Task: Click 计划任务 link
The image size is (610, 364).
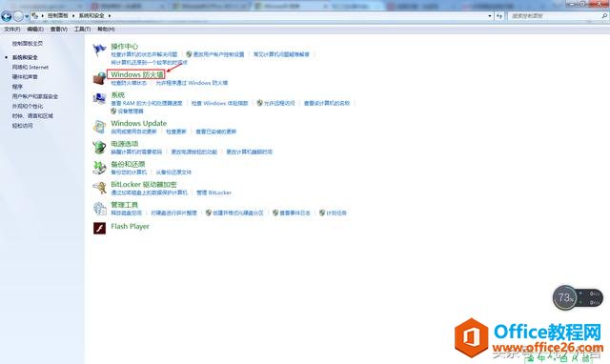Action: pyautogui.click(x=336, y=212)
